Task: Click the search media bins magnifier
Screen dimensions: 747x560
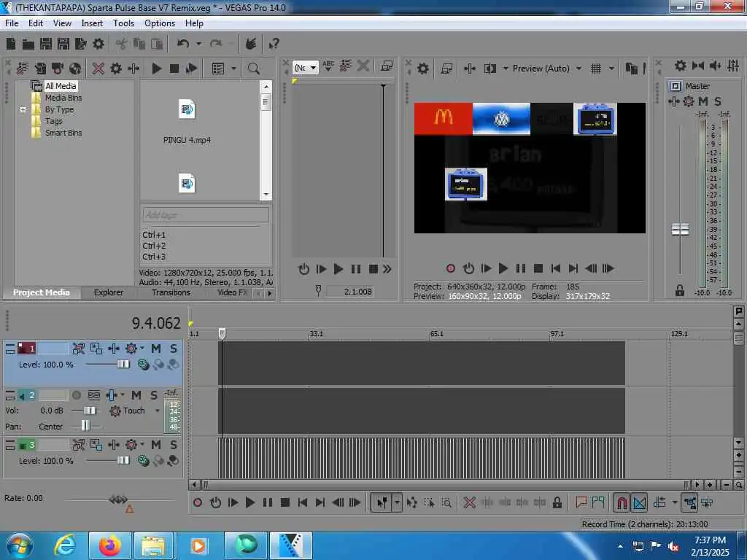Action: 253,69
